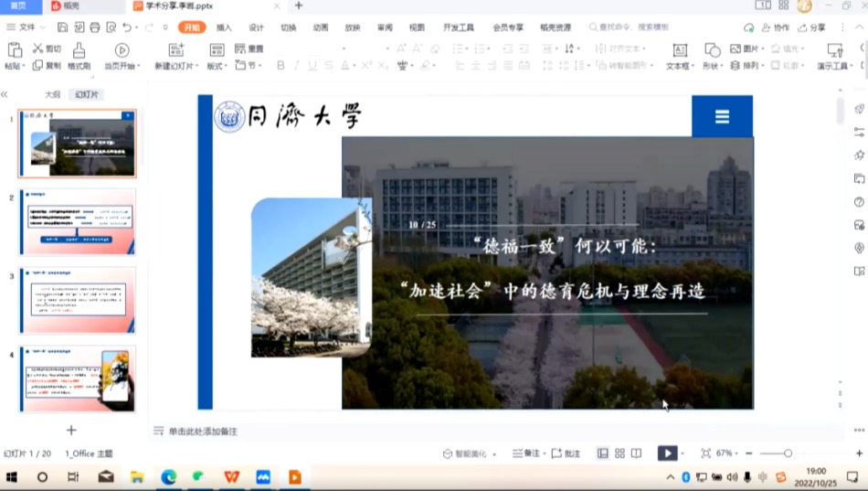Toggle italic text formatting
Screen dimensions: 868x491
pyautogui.click(x=297, y=66)
